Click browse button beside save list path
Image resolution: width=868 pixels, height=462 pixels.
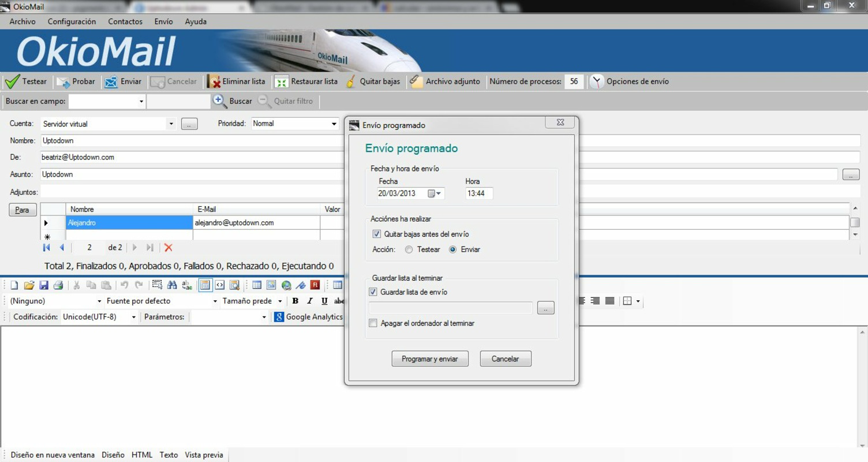pyautogui.click(x=545, y=308)
